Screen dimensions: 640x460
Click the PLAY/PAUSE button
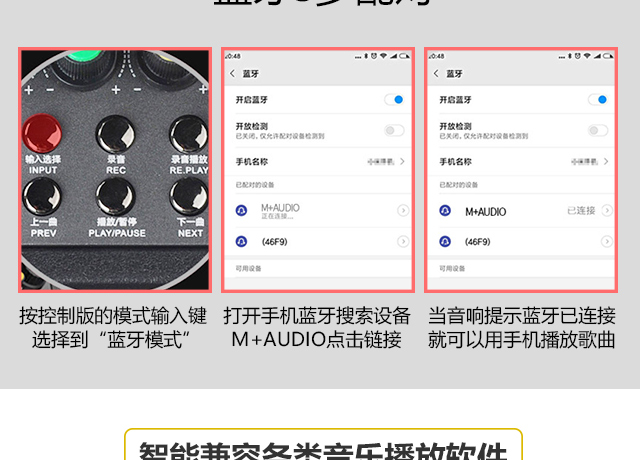(116, 198)
